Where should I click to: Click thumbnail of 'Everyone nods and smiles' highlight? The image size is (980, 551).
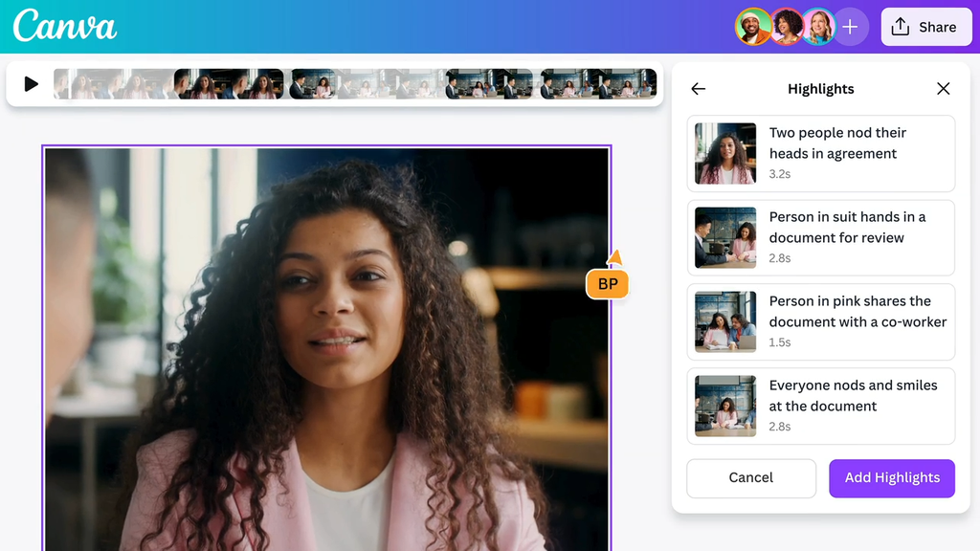[x=725, y=406]
